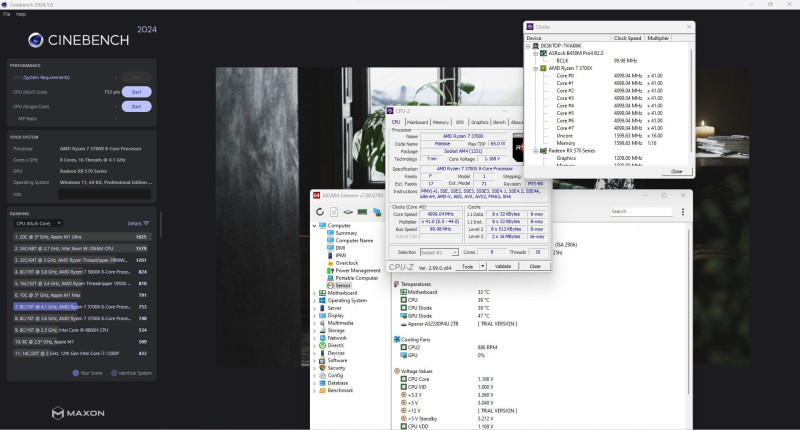Viewport: 800px width, 430px height.
Task: Switch to CPU-Z SPD tab
Action: coord(460,122)
